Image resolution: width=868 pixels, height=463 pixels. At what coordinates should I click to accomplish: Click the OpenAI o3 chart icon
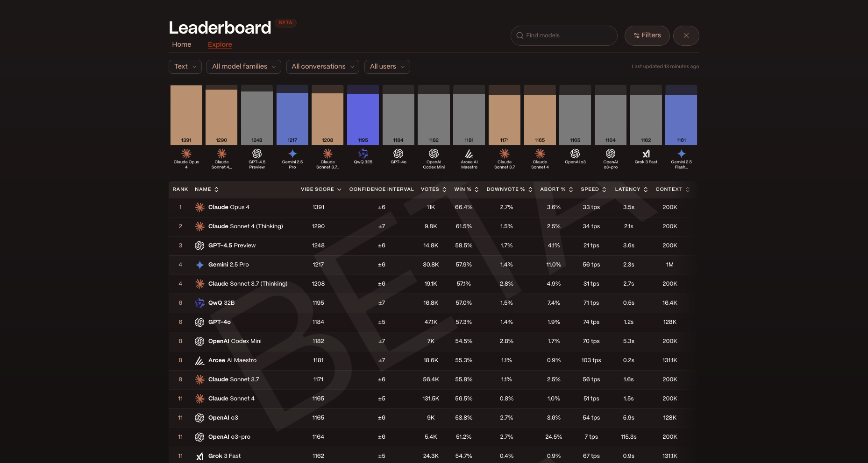(x=575, y=154)
